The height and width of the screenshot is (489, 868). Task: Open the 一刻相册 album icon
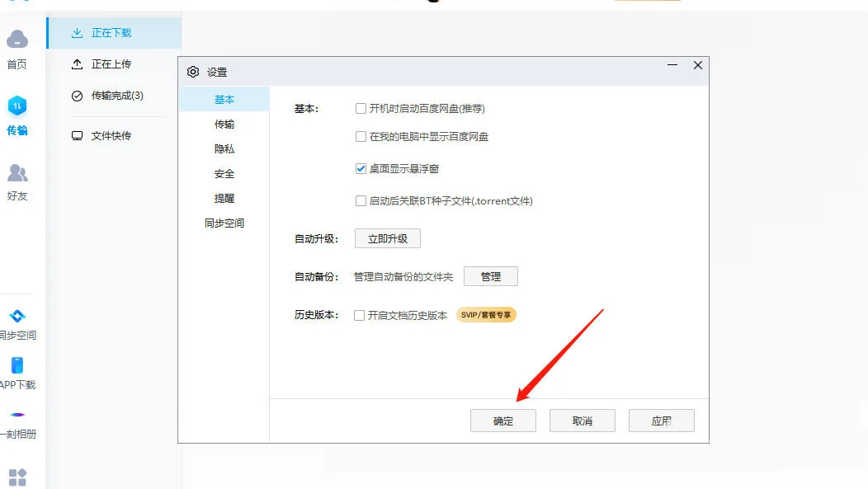point(17,414)
